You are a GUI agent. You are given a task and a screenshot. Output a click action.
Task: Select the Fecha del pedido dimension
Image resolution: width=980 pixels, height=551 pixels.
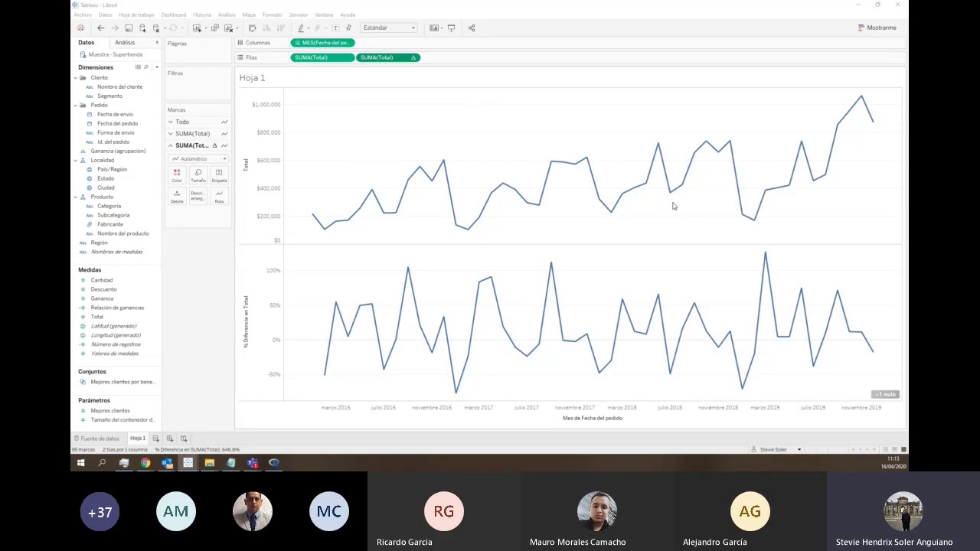pos(117,123)
